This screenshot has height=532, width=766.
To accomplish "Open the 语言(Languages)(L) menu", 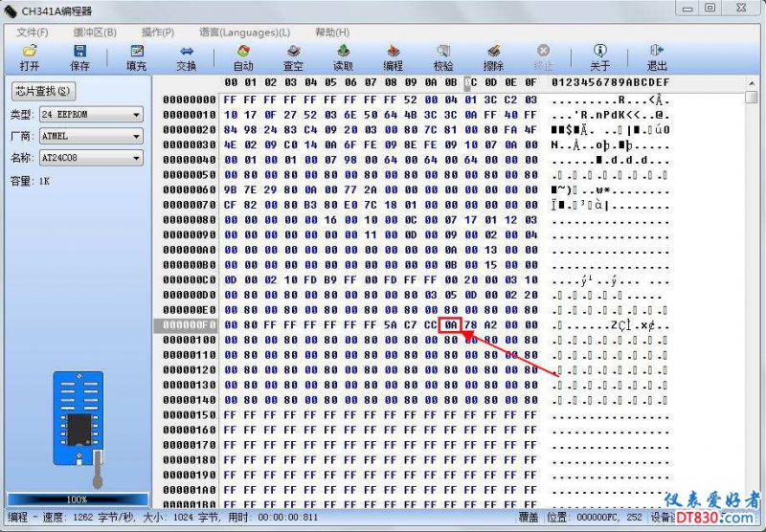I will 244,32.
